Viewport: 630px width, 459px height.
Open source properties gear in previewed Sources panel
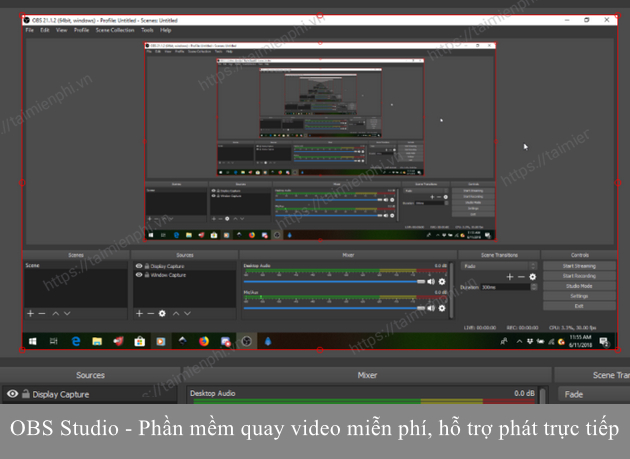point(162,314)
